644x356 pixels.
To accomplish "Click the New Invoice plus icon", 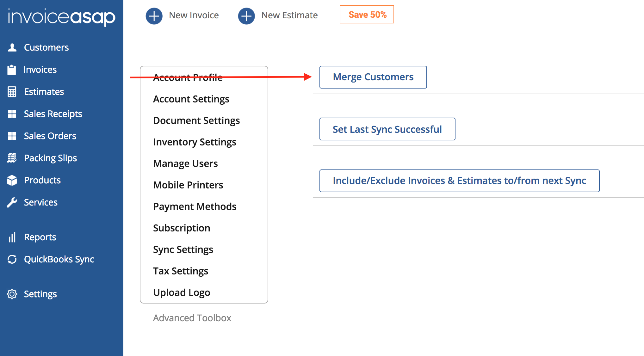I will (x=154, y=15).
